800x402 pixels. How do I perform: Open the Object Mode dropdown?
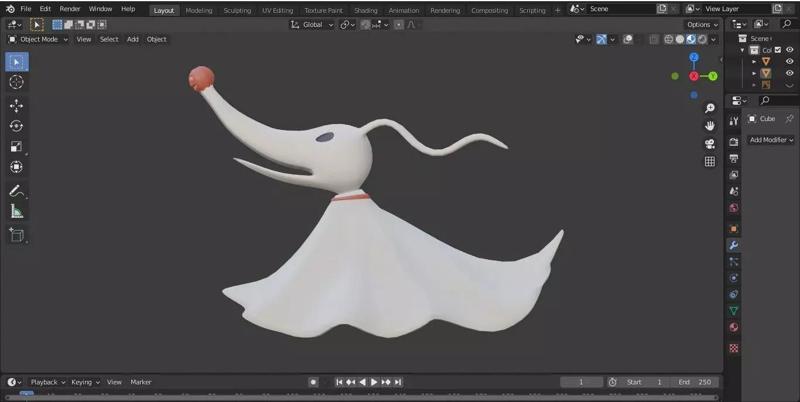[39, 39]
